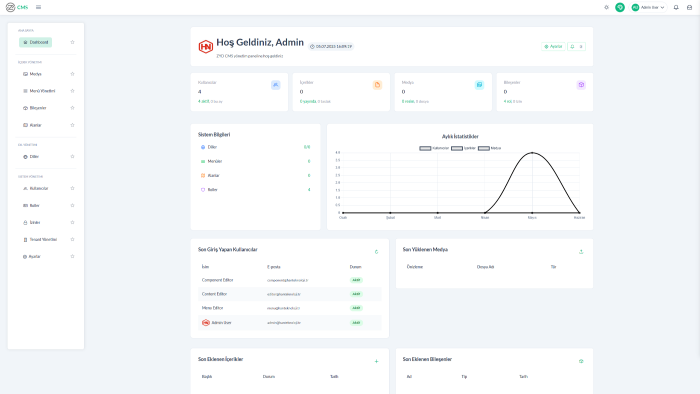Screen dimensions: 700x394
Task: Click the green diamond icon in header
Action: coord(620,7)
